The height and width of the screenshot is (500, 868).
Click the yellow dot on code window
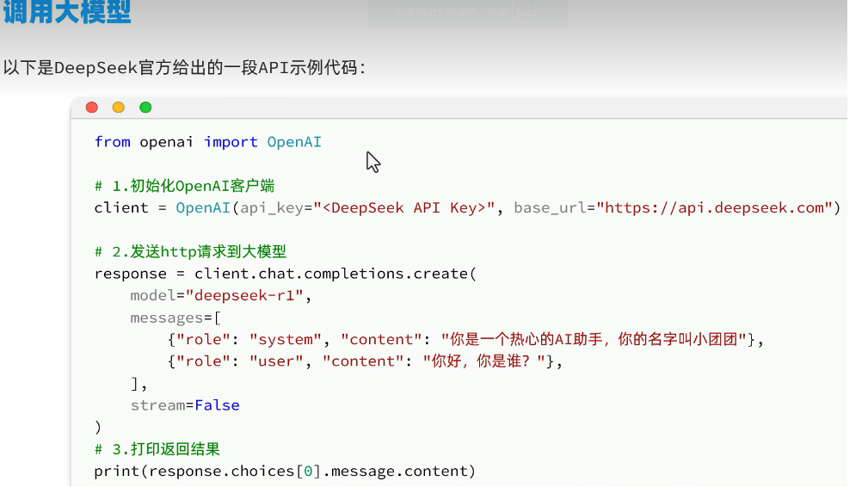(x=119, y=108)
